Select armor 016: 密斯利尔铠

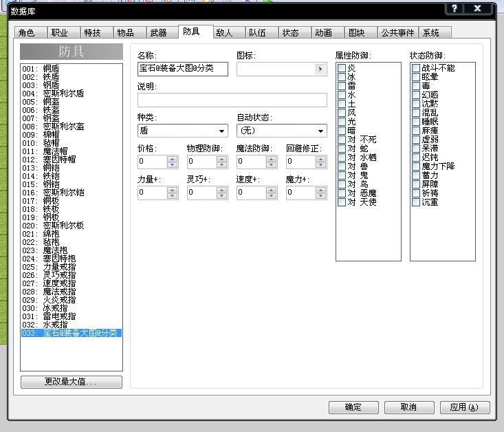71,193
